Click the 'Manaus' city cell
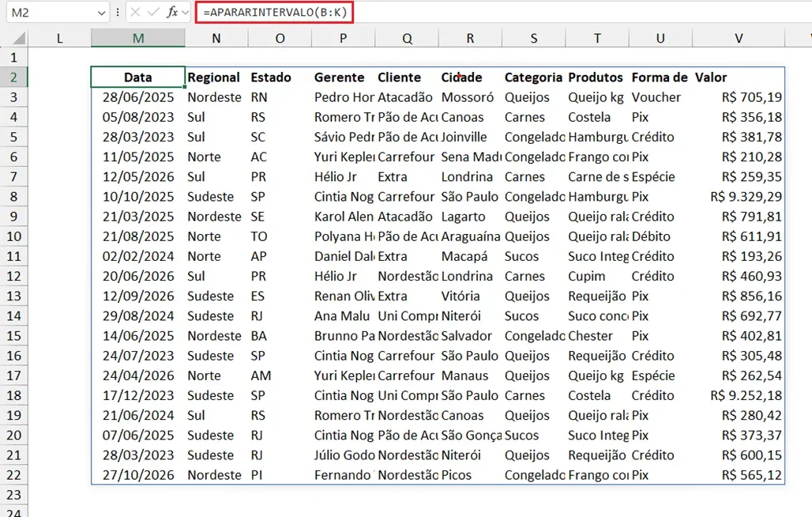Image resolution: width=812 pixels, height=517 pixels. pyautogui.click(x=470, y=375)
